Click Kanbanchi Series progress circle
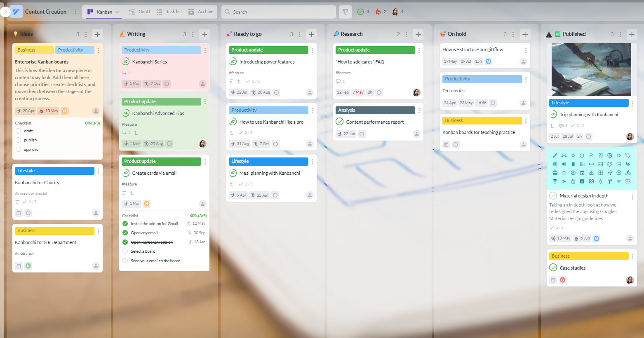 (x=126, y=61)
